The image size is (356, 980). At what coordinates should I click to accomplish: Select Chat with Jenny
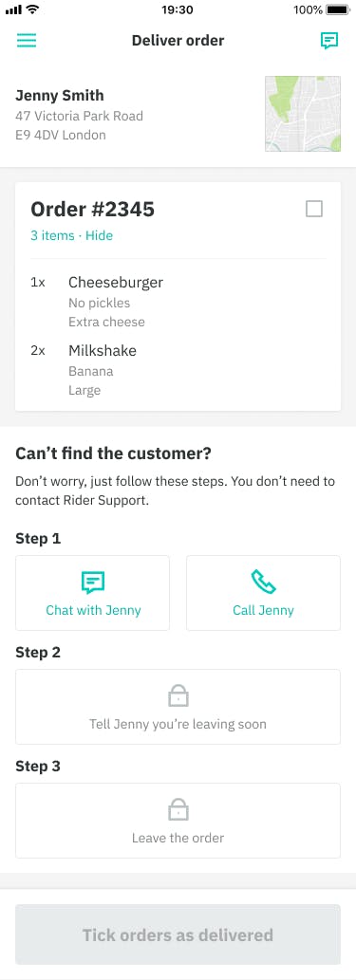click(x=93, y=593)
